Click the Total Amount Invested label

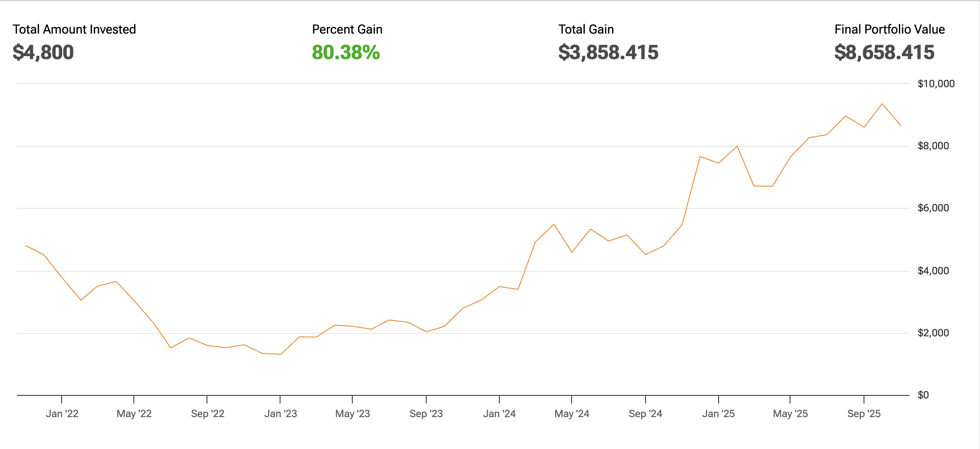click(74, 29)
